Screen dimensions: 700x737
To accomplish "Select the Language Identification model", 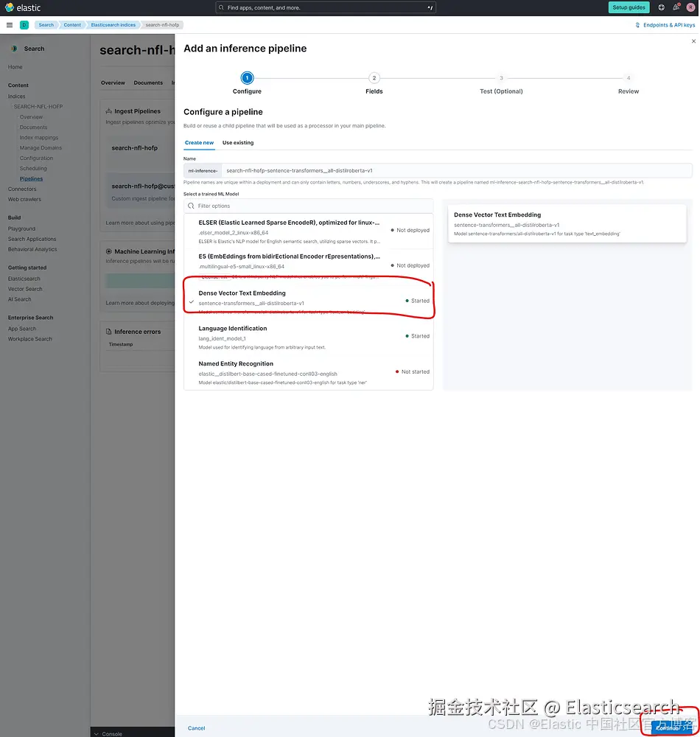I will [x=308, y=337].
